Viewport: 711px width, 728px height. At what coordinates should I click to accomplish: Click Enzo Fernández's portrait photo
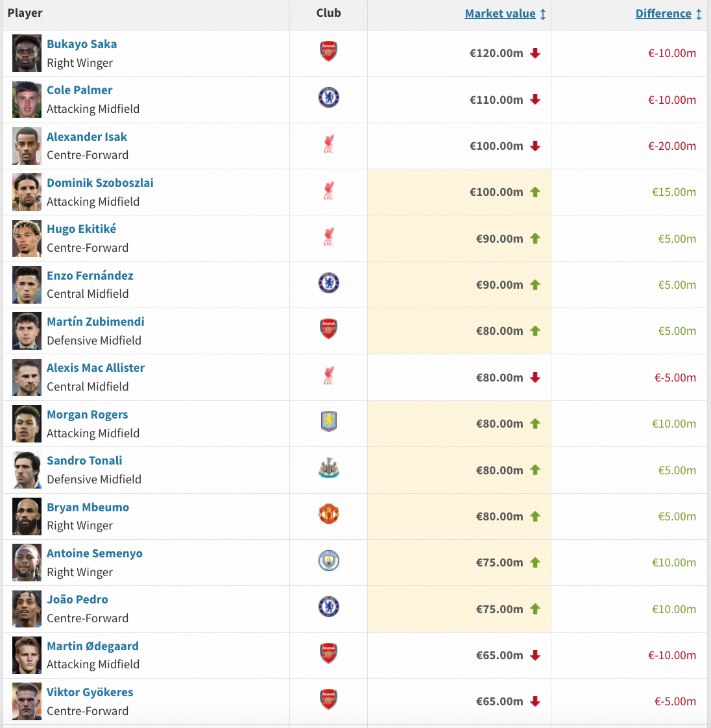(27, 285)
